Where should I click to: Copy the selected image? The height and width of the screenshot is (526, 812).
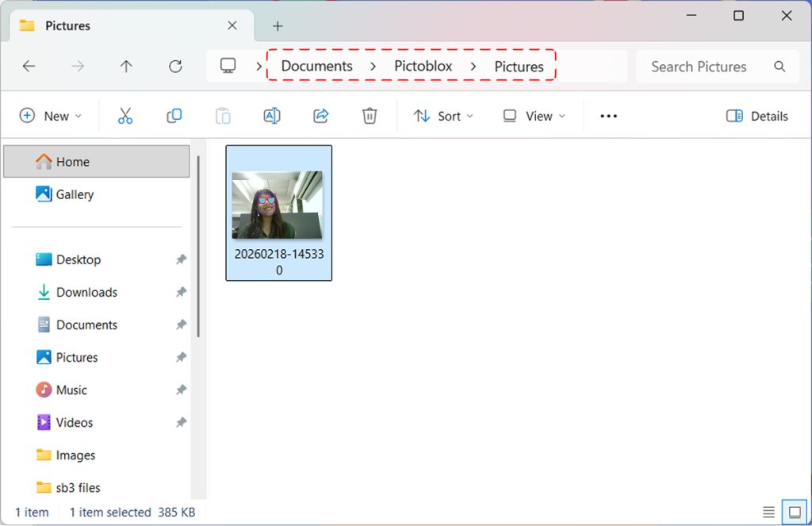(x=174, y=116)
